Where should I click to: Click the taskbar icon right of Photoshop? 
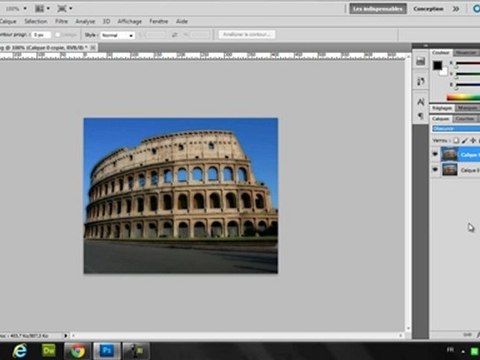136,351
